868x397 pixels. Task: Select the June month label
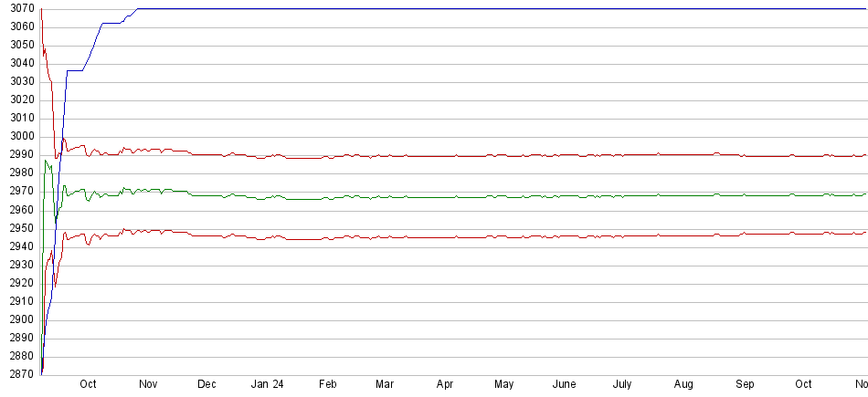pyautogui.click(x=564, y=385)
